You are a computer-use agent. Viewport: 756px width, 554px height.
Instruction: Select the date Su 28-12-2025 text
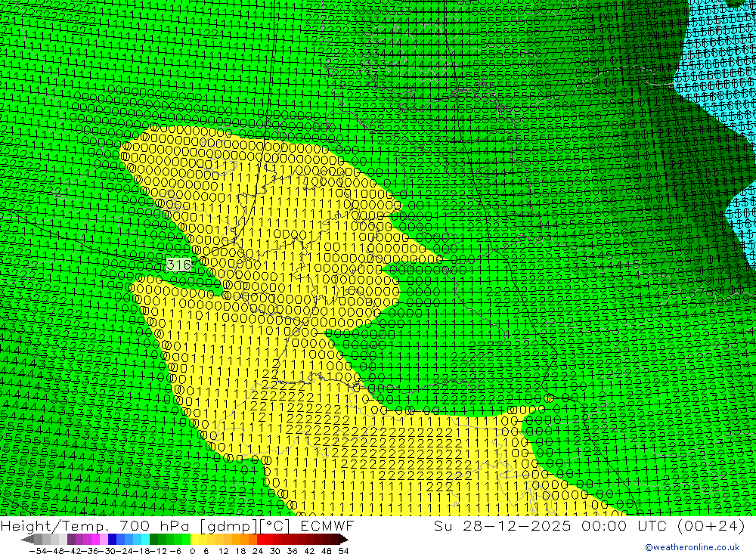tap(497, 526)
